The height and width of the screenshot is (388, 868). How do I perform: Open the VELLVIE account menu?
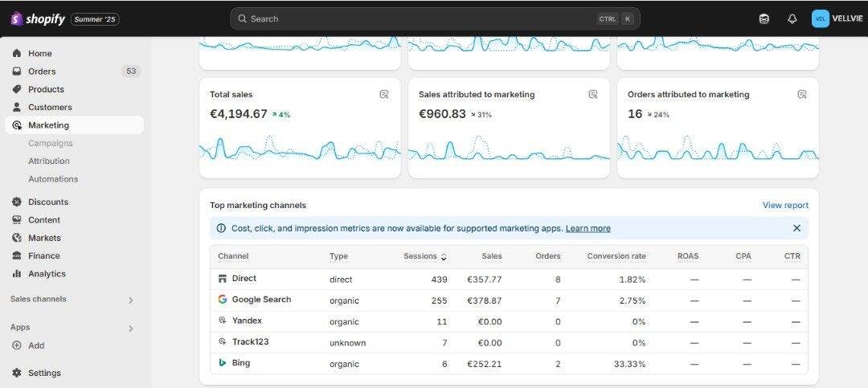point(837,18)
